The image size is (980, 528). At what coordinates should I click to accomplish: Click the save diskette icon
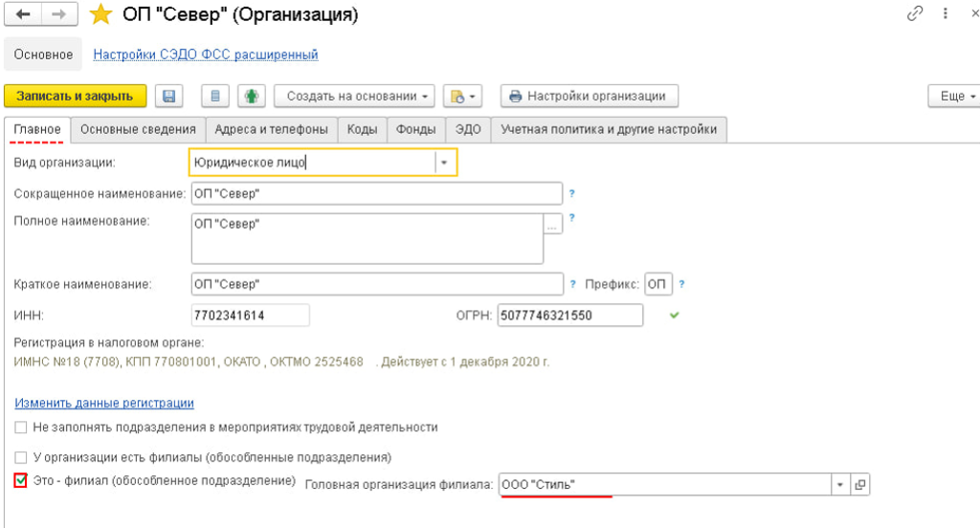[x=169, y=96]
